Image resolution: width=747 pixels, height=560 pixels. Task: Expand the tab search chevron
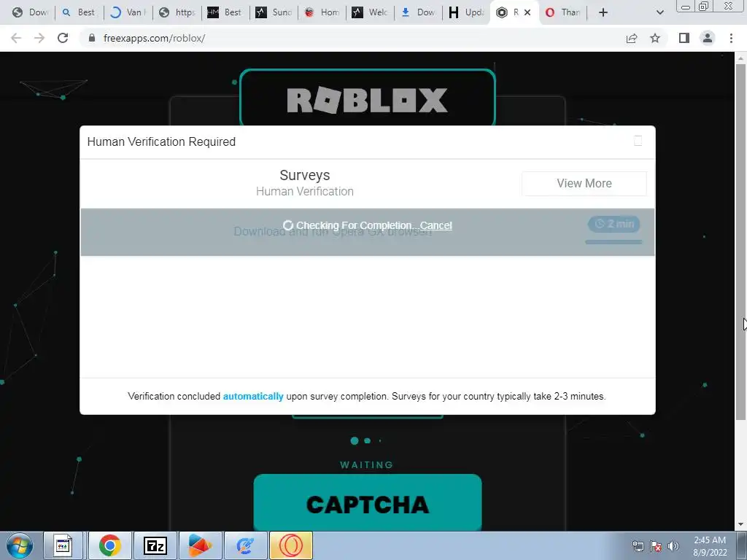pos(659,12)
